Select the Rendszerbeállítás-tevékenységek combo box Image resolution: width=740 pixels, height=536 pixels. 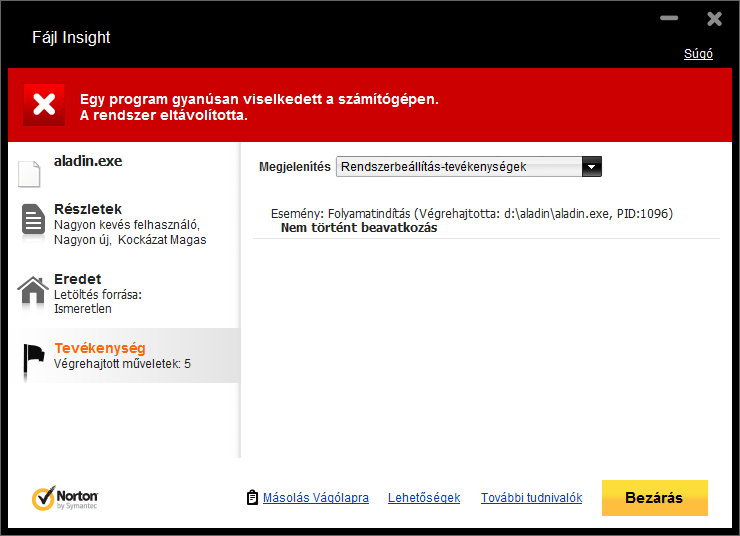[x=469, y=167]
